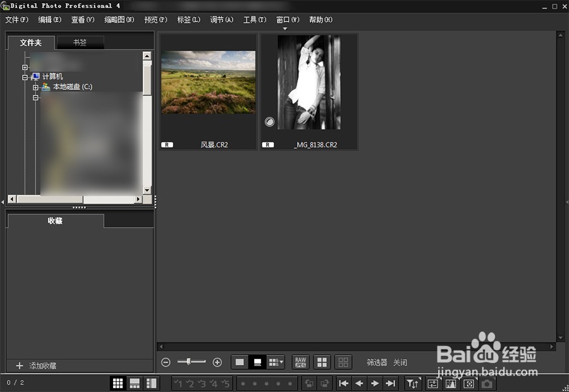
Task: Open the 查看(V) menu
Action: pyautogui.click(x=83, y=20)
